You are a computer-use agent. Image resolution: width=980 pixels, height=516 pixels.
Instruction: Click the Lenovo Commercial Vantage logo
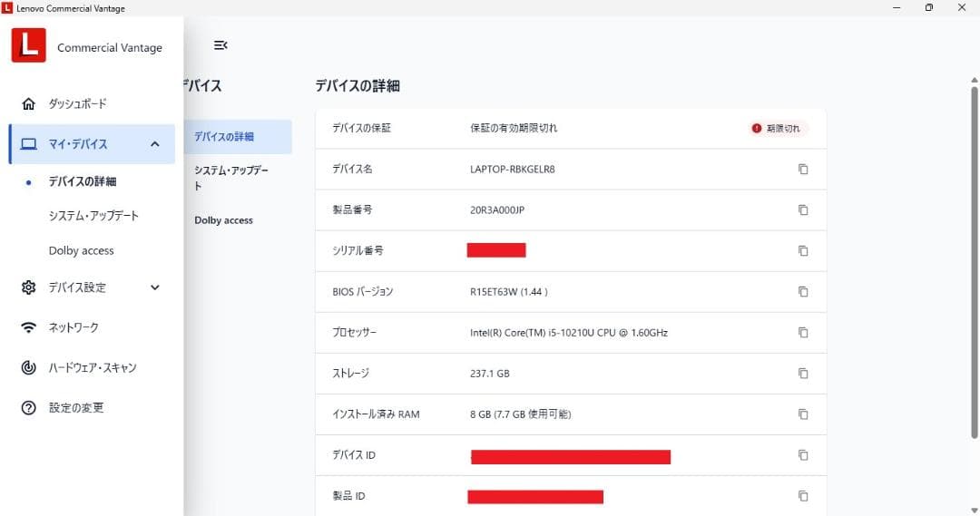coord(29,45)
